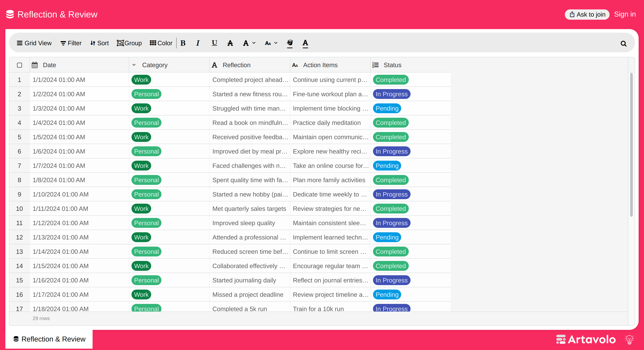Click 'Reduced screen time bef…' cell
Viewport: 644px width, 350px height.
(250, 252)
